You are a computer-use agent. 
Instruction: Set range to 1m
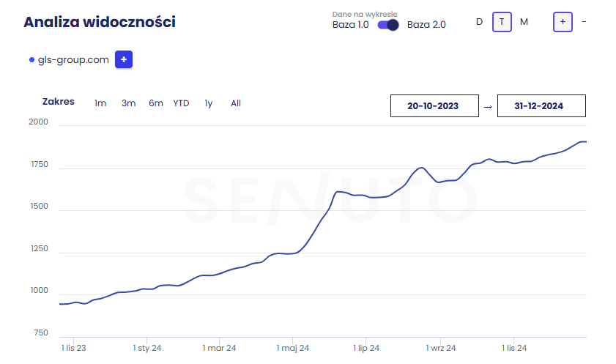100,103
